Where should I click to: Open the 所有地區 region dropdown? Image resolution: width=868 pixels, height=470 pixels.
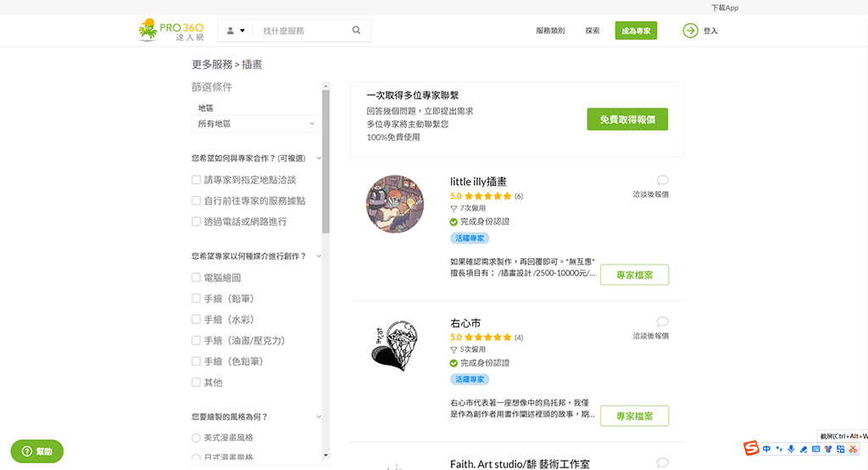(x=256, y=124)
